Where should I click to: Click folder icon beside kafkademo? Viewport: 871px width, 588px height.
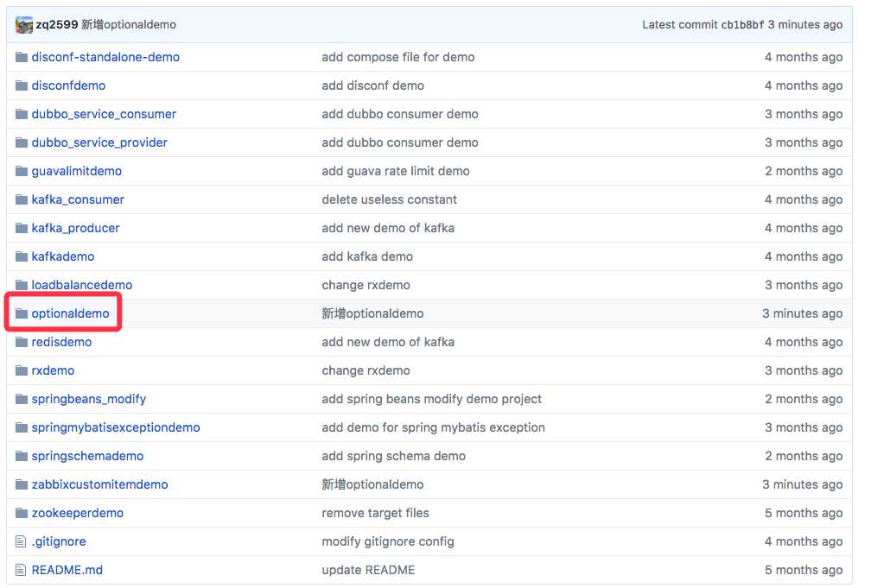click(x=22, y=256)
